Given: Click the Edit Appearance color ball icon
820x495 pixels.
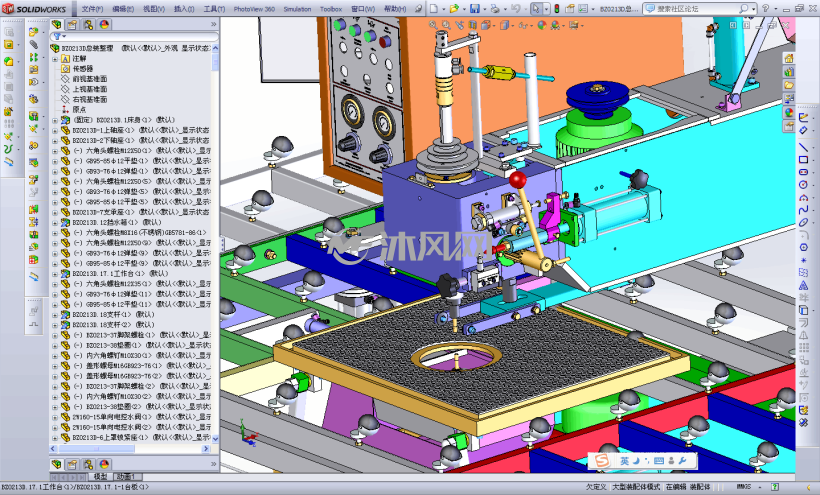Looking at the screenshot, I should click(542, 25).
